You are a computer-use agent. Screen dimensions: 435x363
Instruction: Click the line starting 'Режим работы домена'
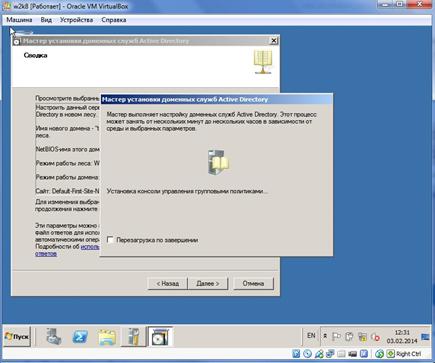(x=67, y=177)
